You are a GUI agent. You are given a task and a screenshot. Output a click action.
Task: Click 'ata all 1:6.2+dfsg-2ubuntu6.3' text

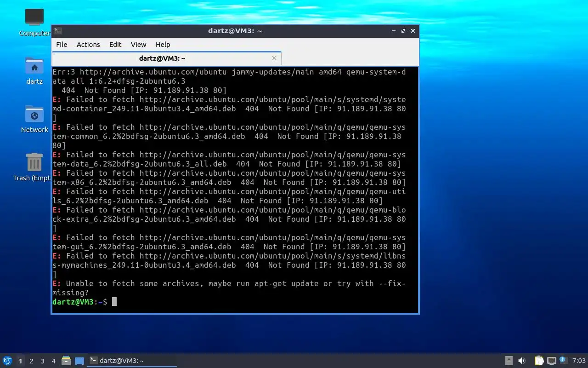[119, 81]
